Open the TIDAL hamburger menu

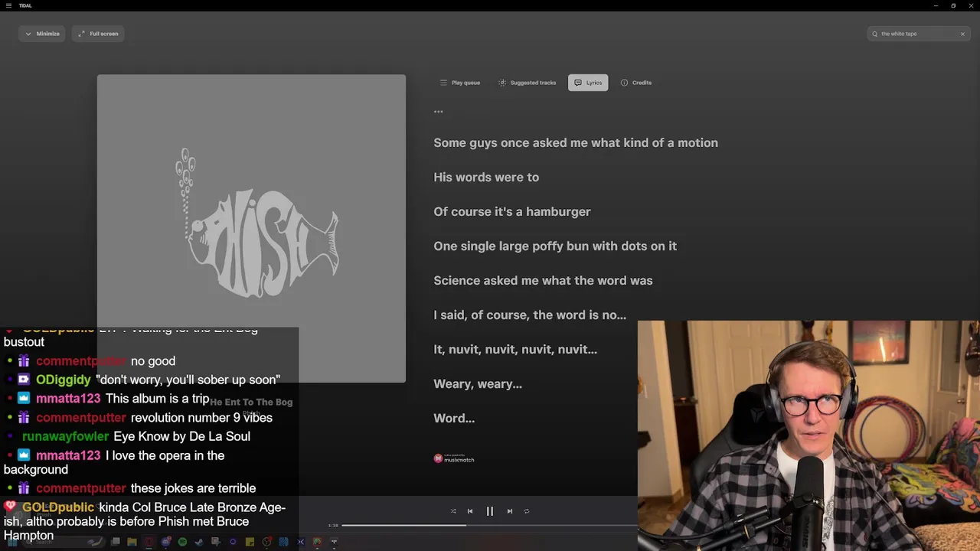click(x=8, y=5)
